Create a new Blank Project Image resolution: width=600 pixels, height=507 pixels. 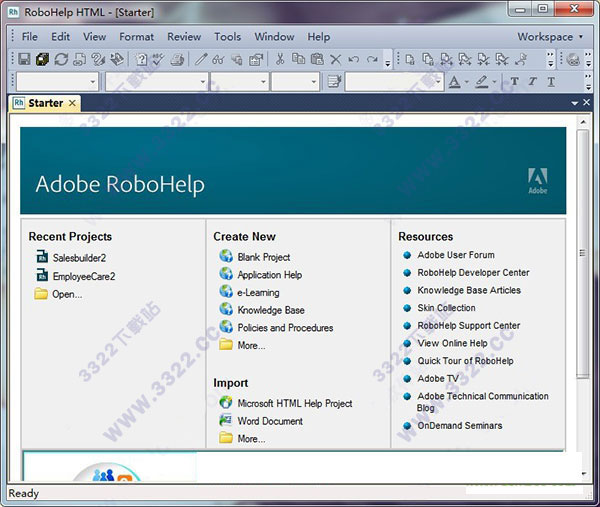click(x=263, y=257)
